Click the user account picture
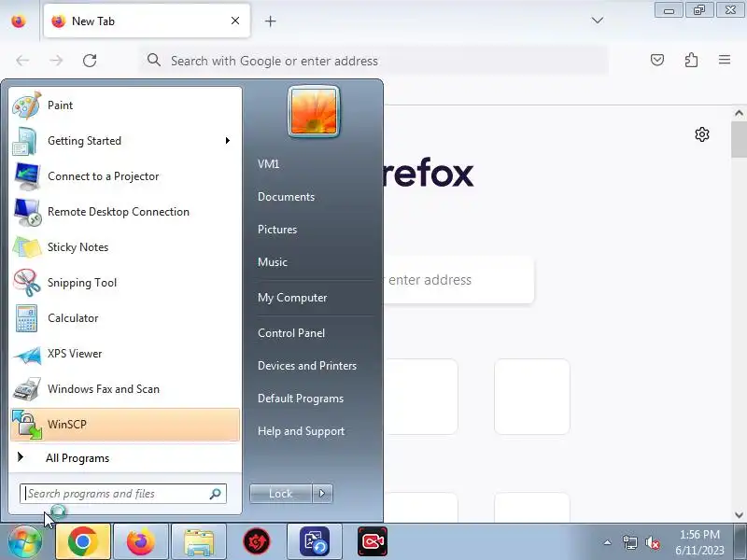The image size is (747, 560). (314, 111)
